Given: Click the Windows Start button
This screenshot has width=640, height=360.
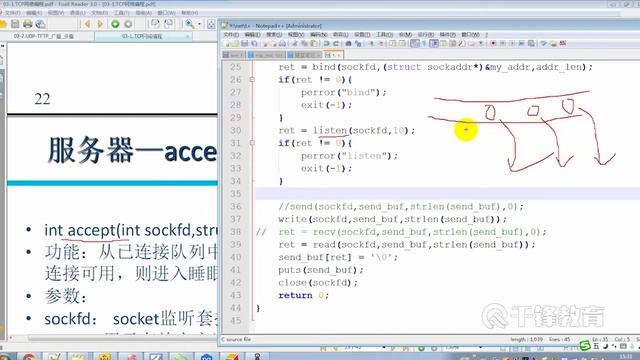Looking at the screenshot, I should click(x=6, y=357).
